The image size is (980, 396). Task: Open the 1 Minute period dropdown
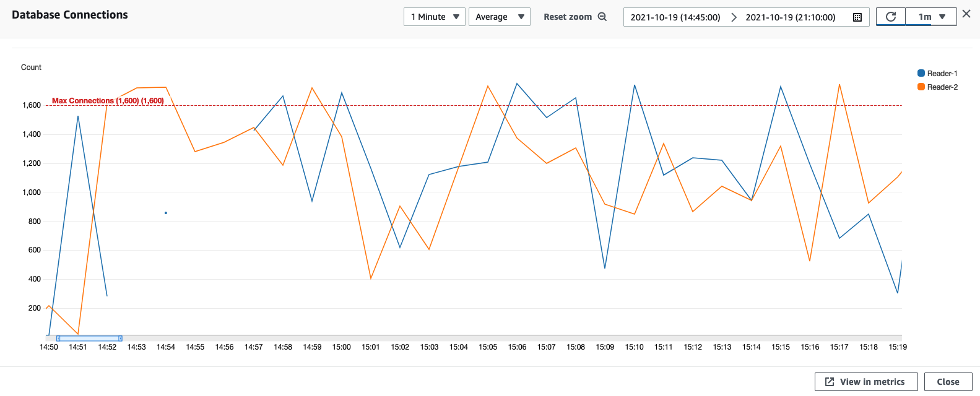point(434,17)
